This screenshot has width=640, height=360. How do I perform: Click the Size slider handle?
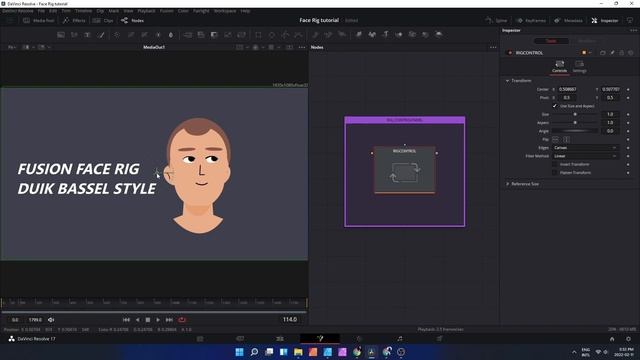575,114
